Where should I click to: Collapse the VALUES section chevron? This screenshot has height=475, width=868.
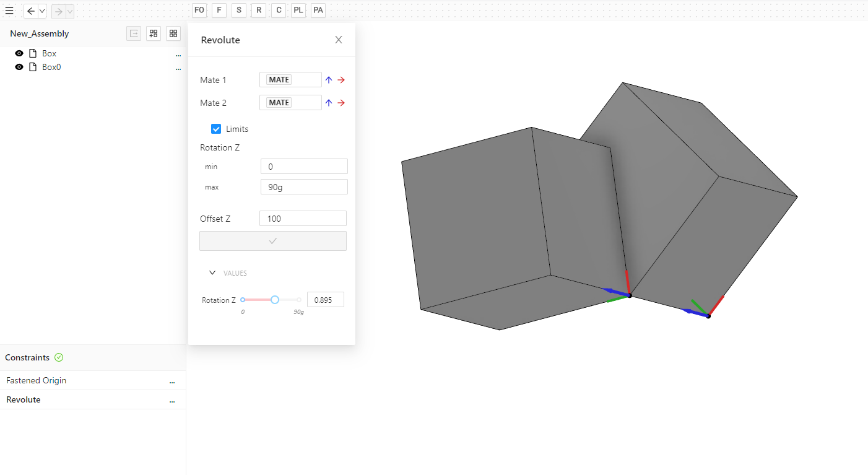212,272
